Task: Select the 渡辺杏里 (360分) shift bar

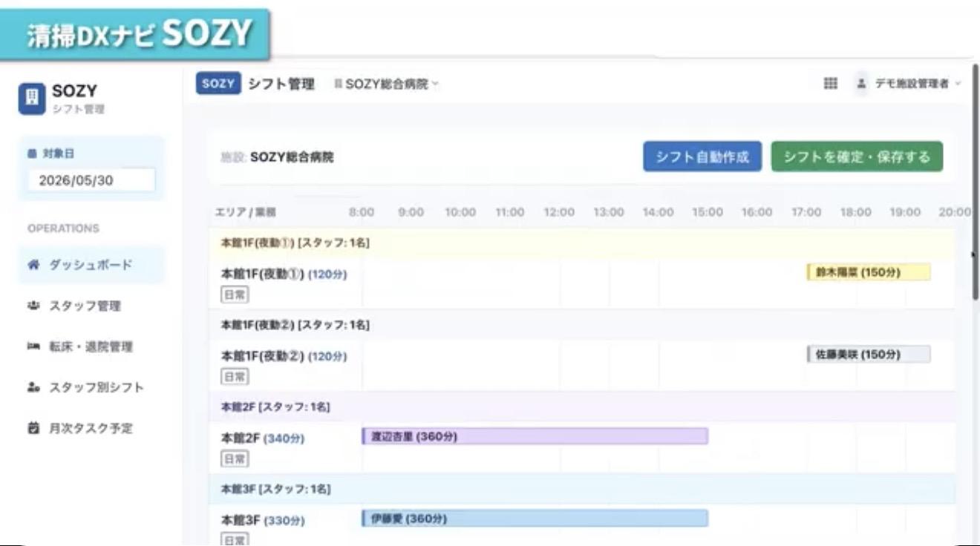Action: tap(535, 437)
